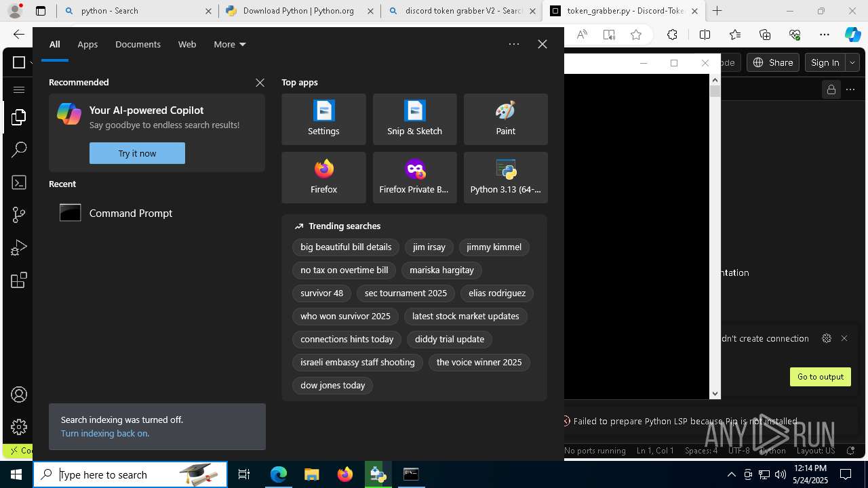The width and height of the screenshot is (868, 488).
Task: Open Snip & Sketch app tile
Action: coord(414,119)
